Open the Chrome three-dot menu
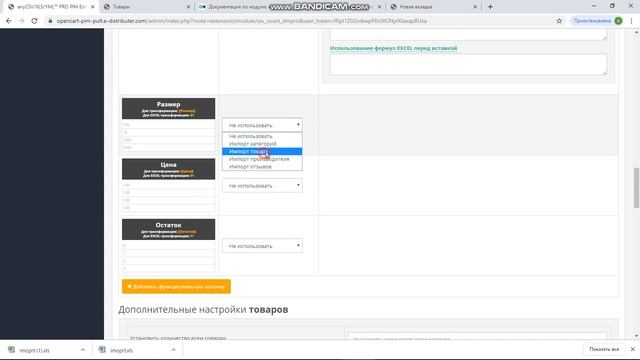 (x=631, y=21)
